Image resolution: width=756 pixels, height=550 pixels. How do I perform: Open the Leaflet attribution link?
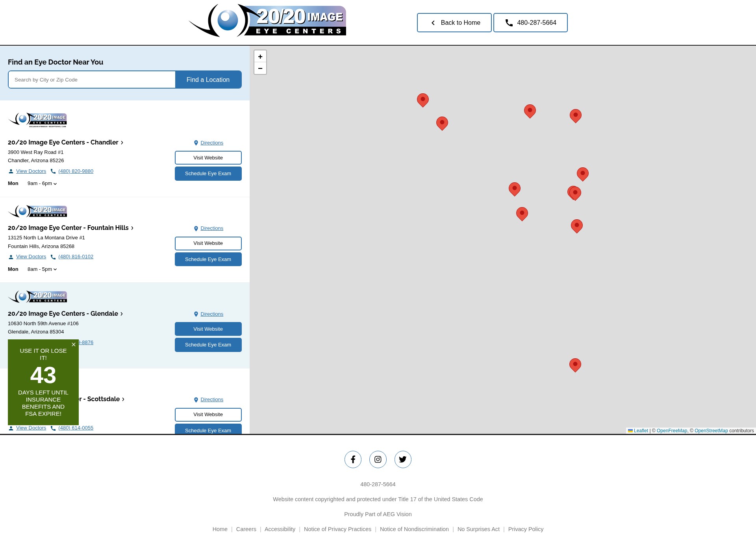coord(638,431)
